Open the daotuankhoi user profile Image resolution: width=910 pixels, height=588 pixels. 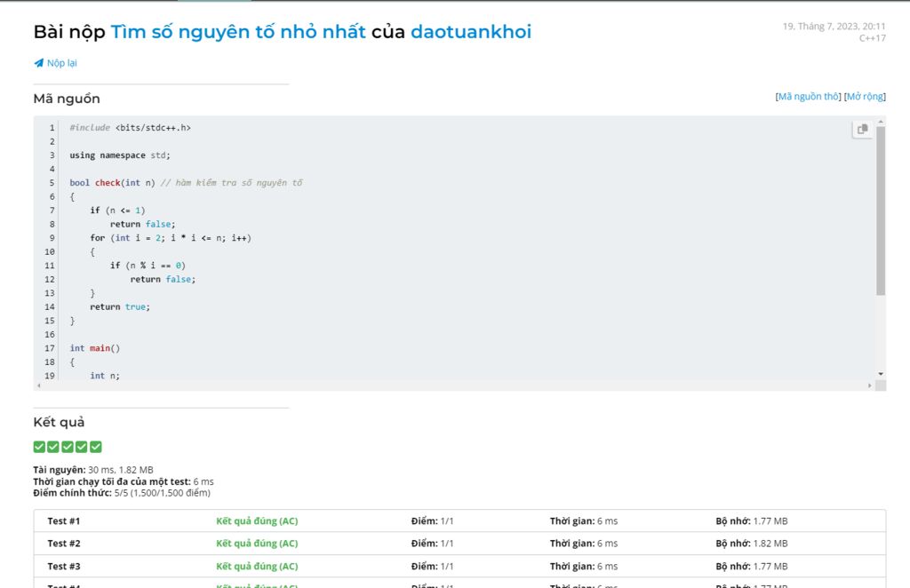point(470,32)
